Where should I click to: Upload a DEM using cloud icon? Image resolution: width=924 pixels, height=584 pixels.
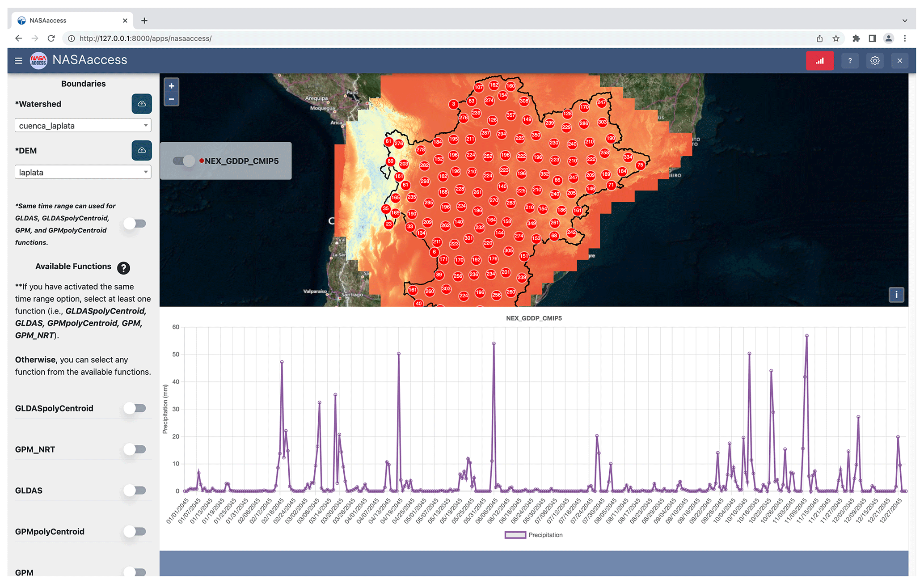click(x=142, y=150)
